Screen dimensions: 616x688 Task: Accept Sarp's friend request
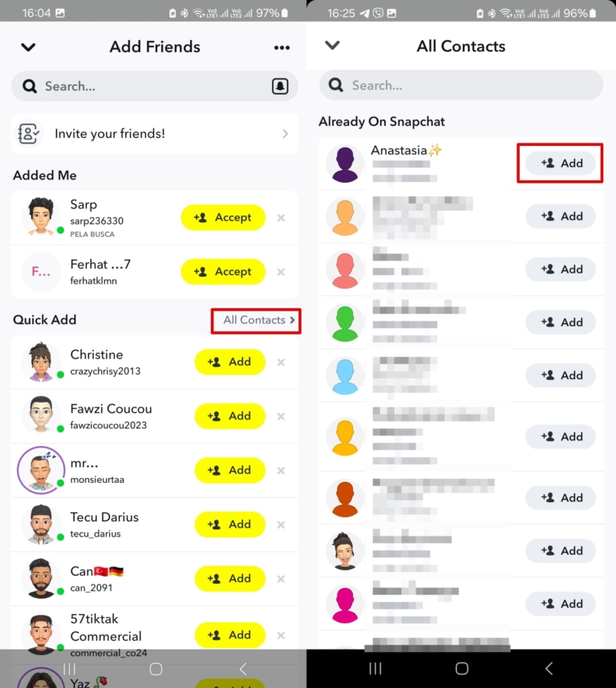coord(223,217)
